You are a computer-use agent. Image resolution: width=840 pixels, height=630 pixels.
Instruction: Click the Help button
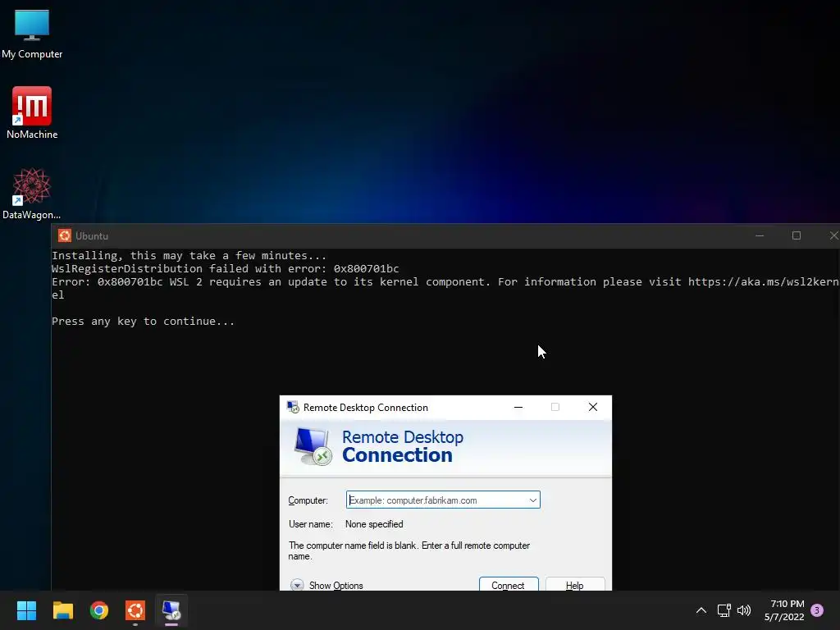(575, 585)
